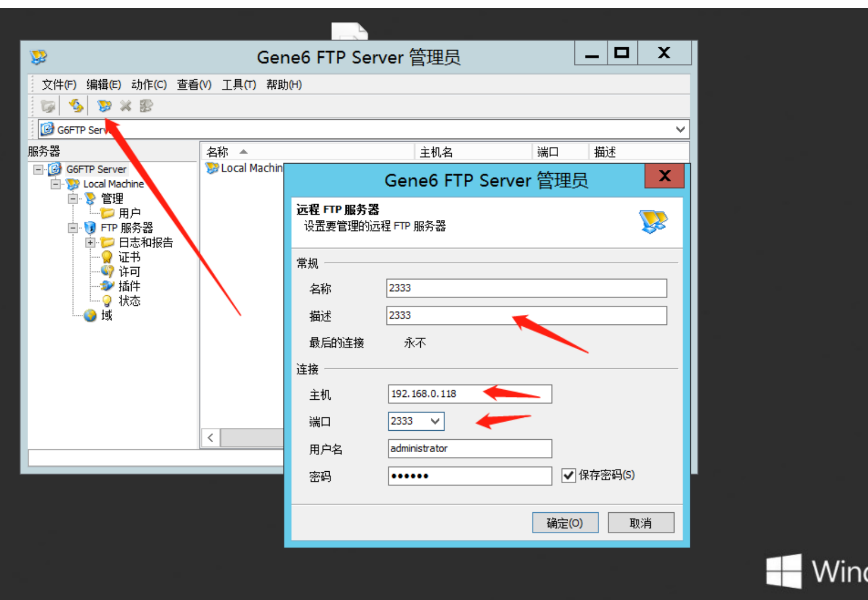Click the remote server icon in dialog header
The image size is (868, 600).
coord(653,221)
